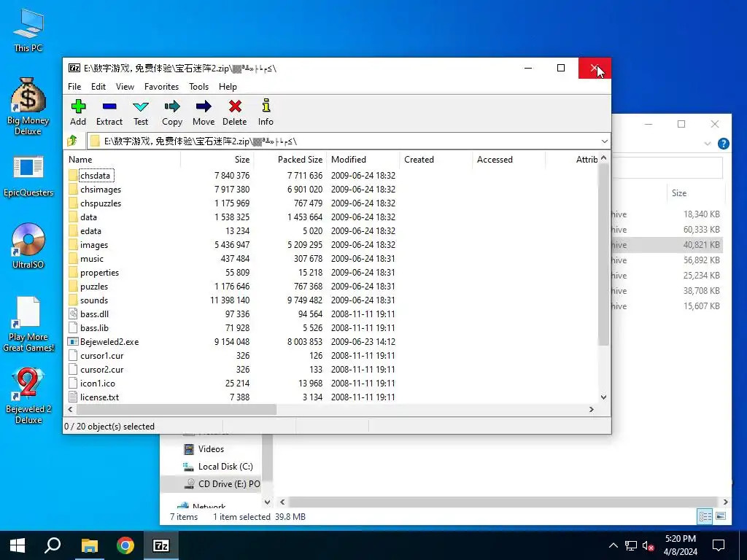Image resolution: width=747 pixels, height=560 pixels.
Task: Select the edata folder
Action: point(90,231)
